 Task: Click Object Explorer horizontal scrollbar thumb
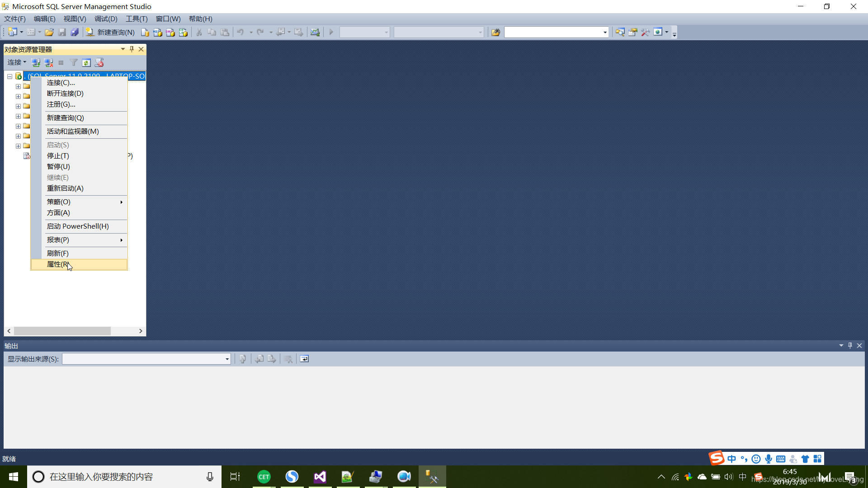[62, 331]
